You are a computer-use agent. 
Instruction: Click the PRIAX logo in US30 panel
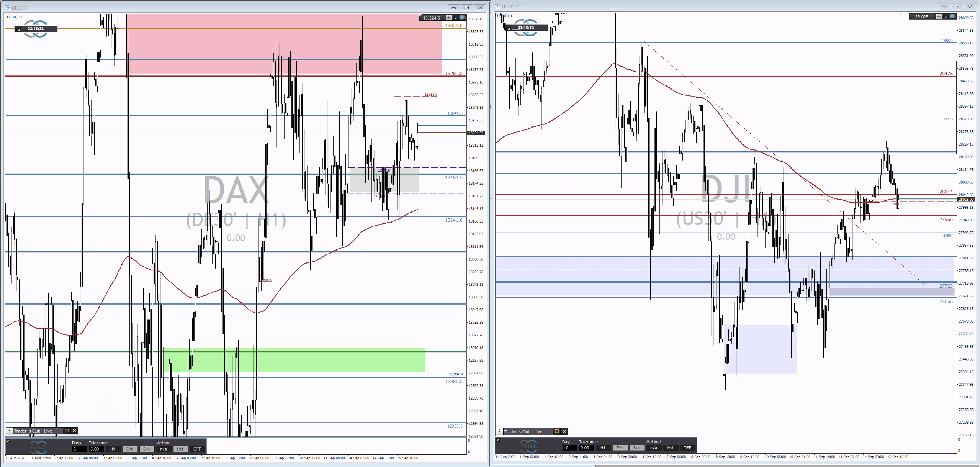pos(528,446)
